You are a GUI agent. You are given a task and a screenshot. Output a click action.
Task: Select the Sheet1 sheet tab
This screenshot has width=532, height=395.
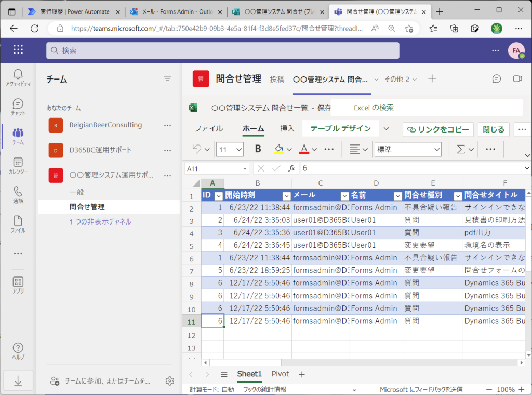point(249,374)
